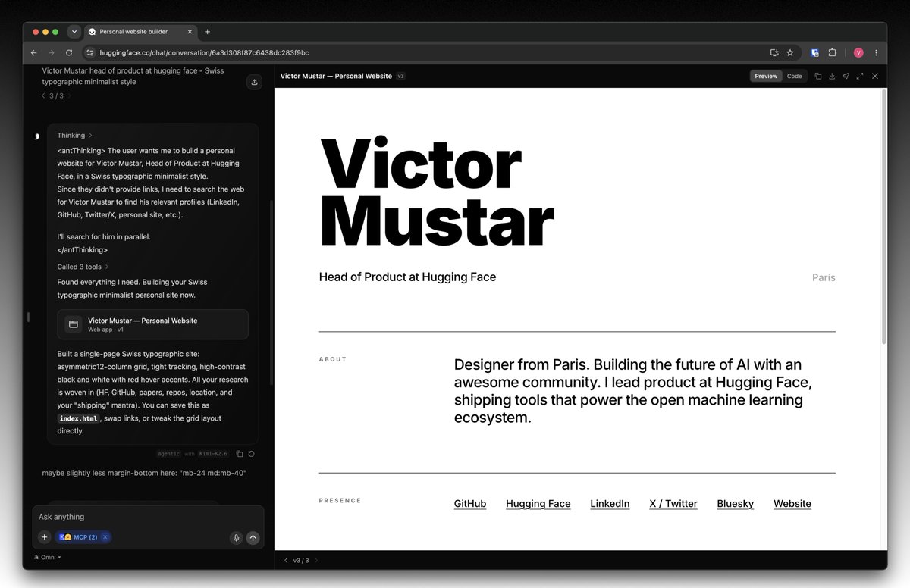Click the share conversation icon
The width and height of the screenshot is (910, 588).
pos(254,82)
